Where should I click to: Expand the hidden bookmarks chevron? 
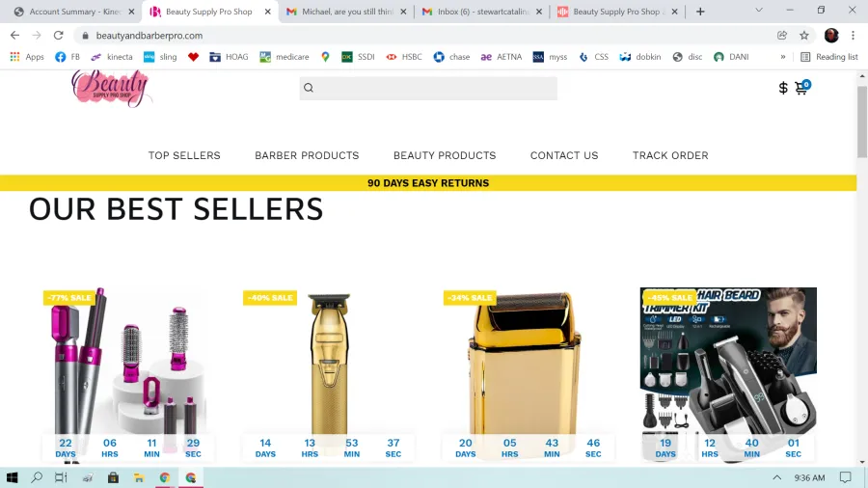point(783,57)
